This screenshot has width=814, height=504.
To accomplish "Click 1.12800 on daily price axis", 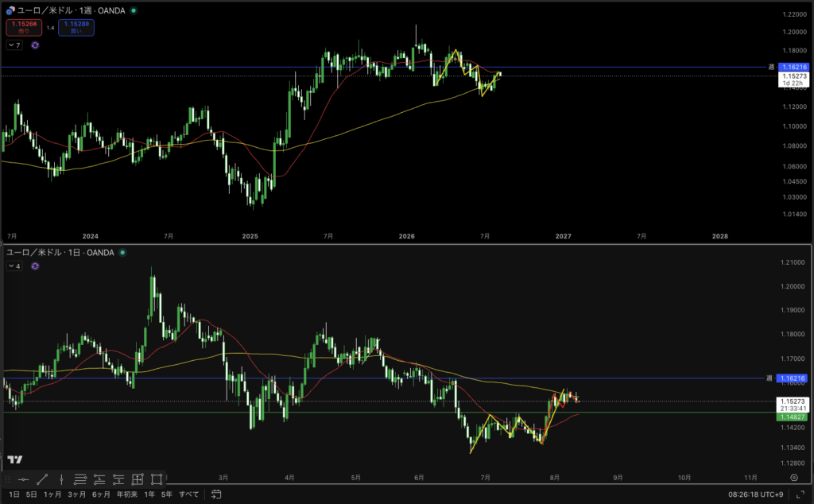I will pos(793,463).
